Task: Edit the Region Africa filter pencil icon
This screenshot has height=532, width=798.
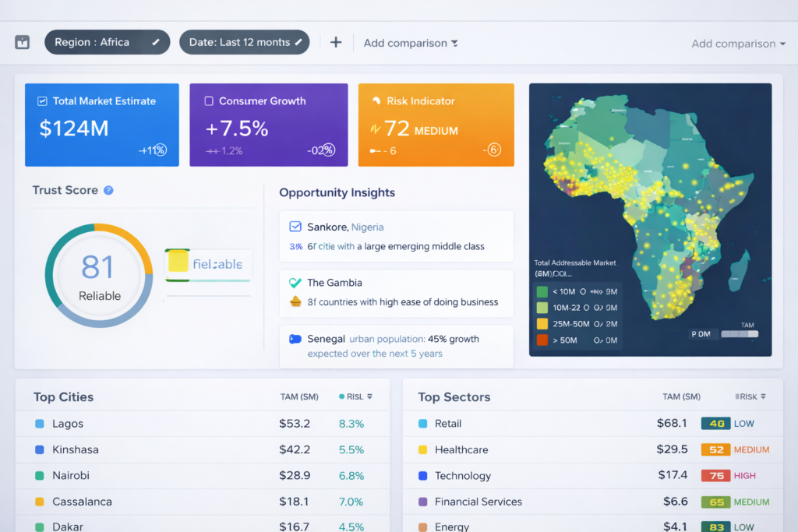Action: 156,42
